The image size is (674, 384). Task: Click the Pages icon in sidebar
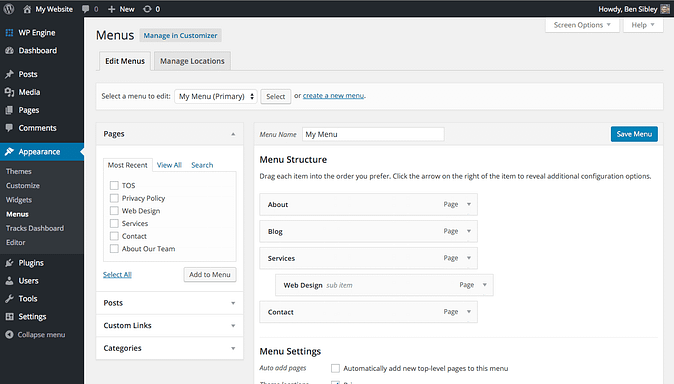pyautogui.click(x=9, y=111)
